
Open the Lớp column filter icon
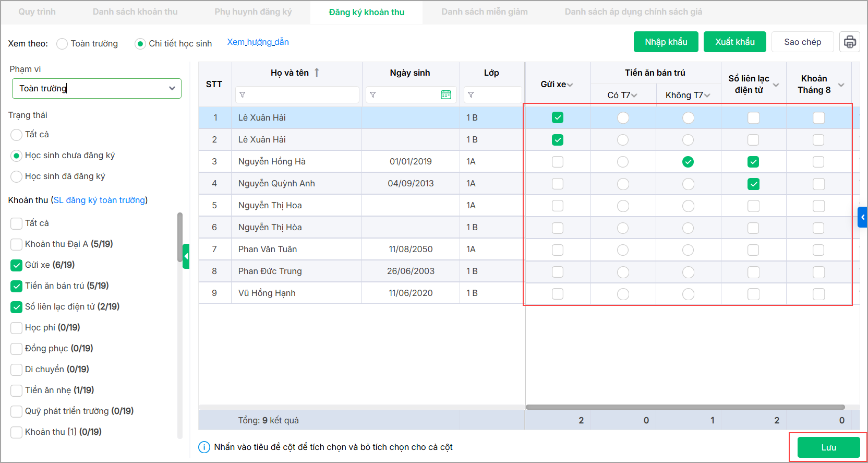[471, 95]
